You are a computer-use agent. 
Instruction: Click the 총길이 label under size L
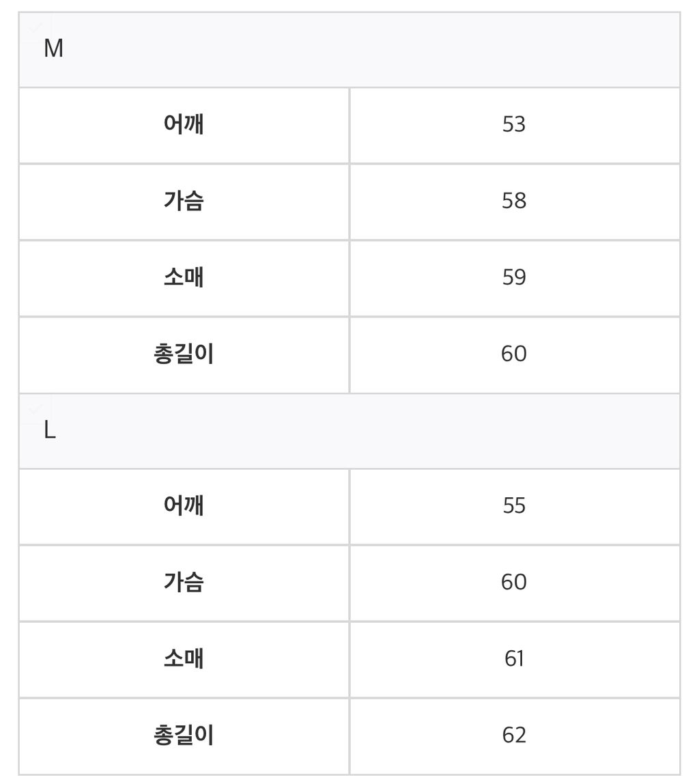pos(184,736)
